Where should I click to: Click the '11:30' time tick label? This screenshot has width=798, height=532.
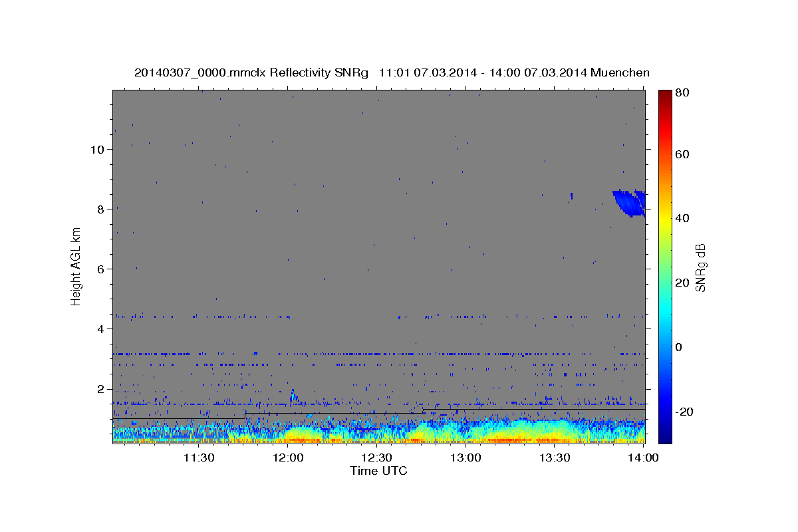click(x=198, y=458)
